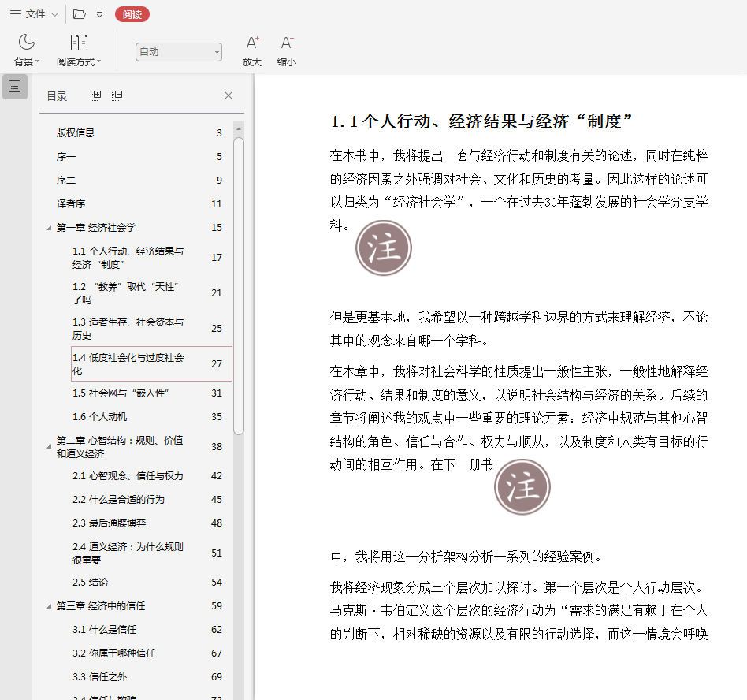Image resolution: width=747 pixels, height=700 pixels.
Task: Click the second 注 footnote marker
Action: pos(522,487)
